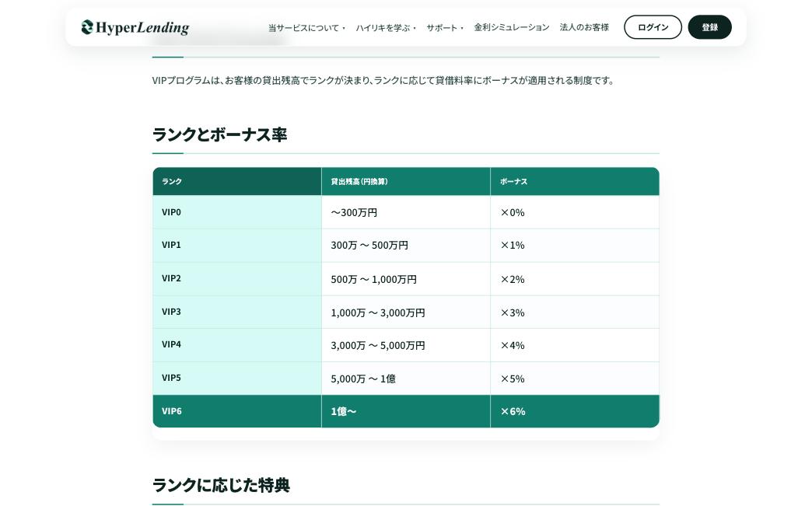Click the ×6% bonus cell

pos(575,411)
